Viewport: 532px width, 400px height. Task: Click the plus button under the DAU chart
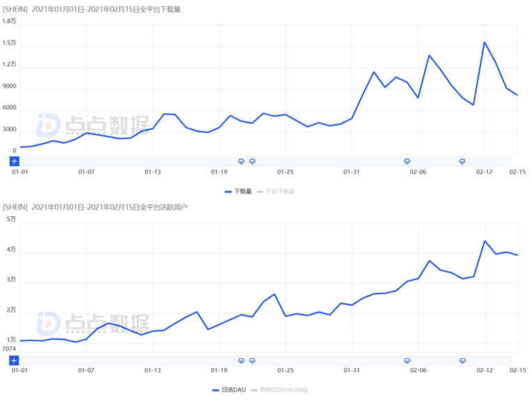[14, 360]
